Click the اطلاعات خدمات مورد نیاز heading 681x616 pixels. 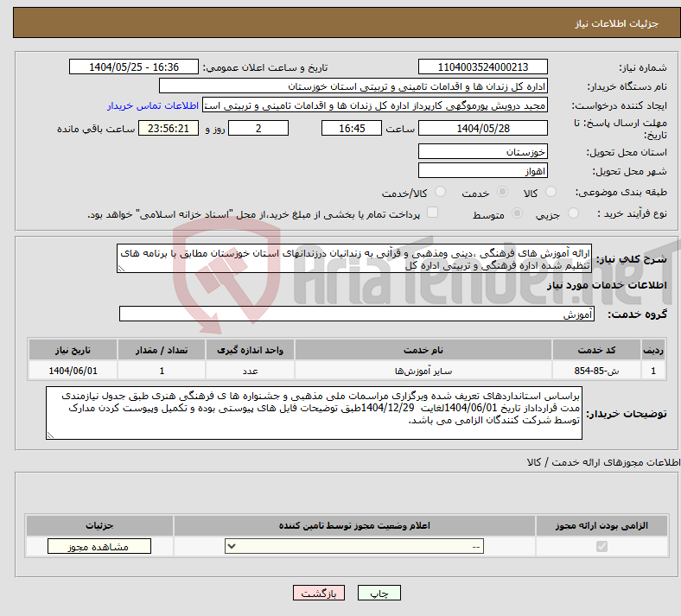point(607,285)
